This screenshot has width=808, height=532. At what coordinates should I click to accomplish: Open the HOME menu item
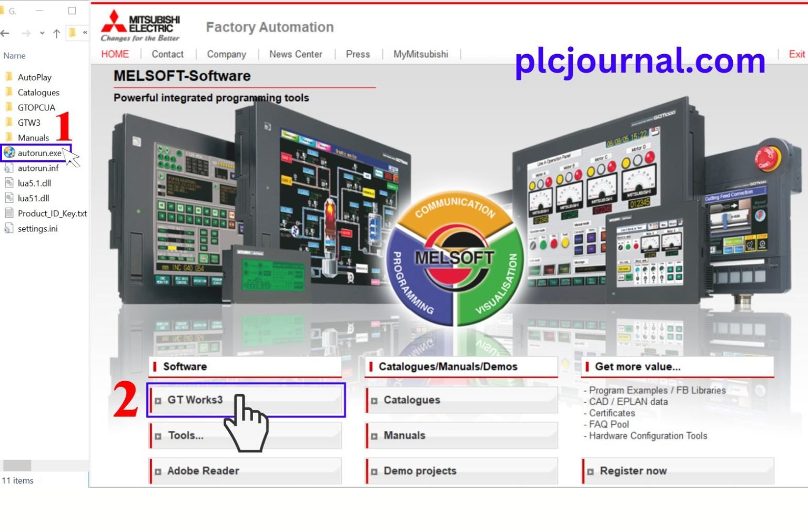(x=115, y=54)
